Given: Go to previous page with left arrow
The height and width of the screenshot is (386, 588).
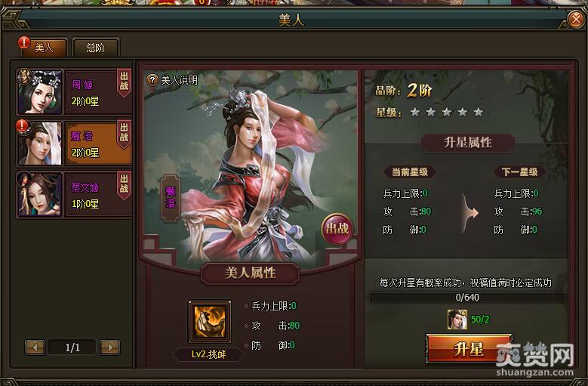Looking at the screenshot, I should click(x=35, y=347).
